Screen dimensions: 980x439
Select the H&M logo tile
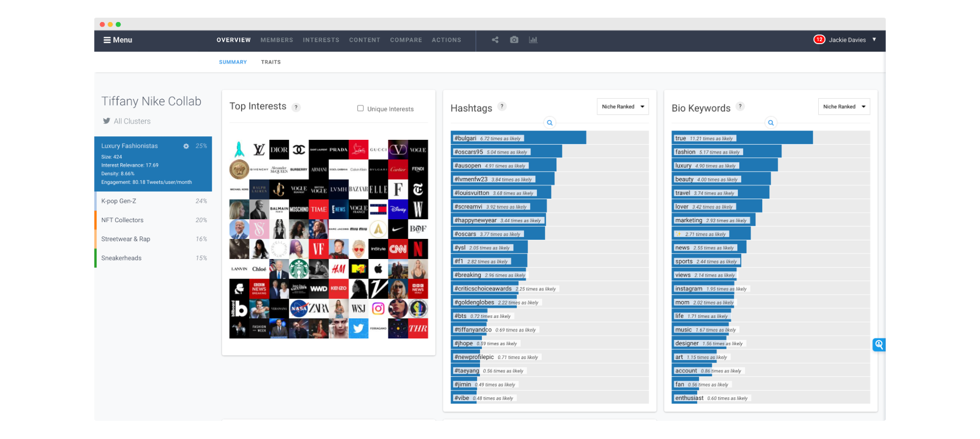338,269
